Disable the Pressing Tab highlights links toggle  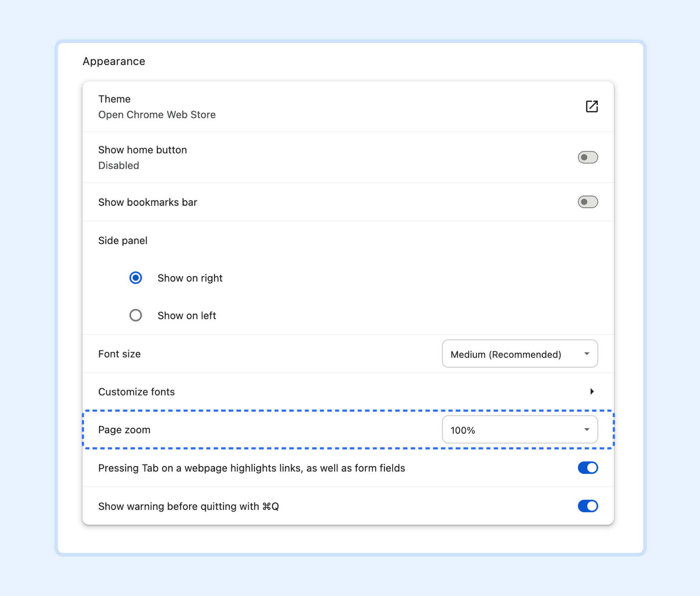click(x=588, y=468)
